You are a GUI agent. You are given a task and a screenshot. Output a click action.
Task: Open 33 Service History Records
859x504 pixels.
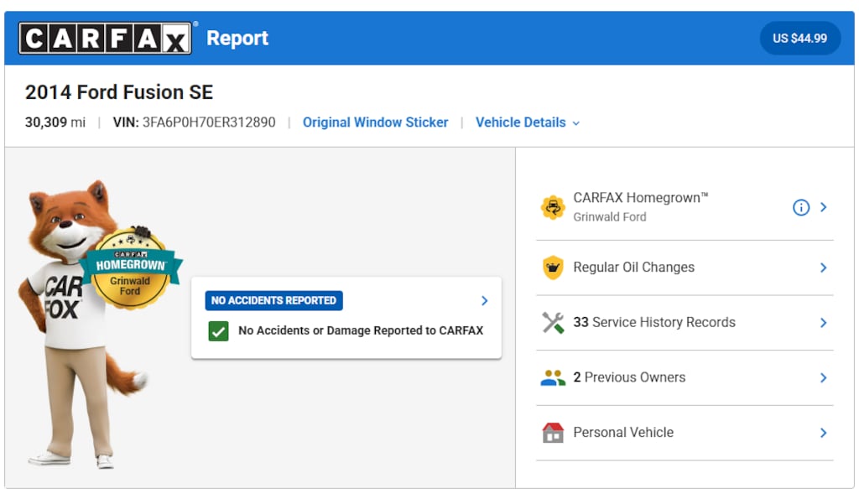tap(685, 323)
